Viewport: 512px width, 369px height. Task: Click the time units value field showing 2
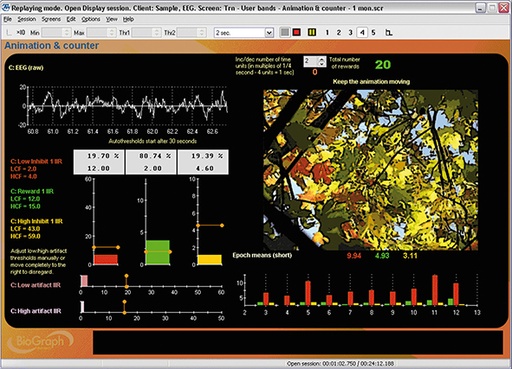[310, 61]
